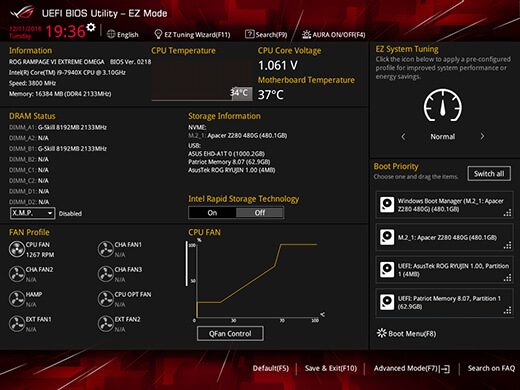Turn Intel Rapid Storage Technology On

[x=212, y=213]
